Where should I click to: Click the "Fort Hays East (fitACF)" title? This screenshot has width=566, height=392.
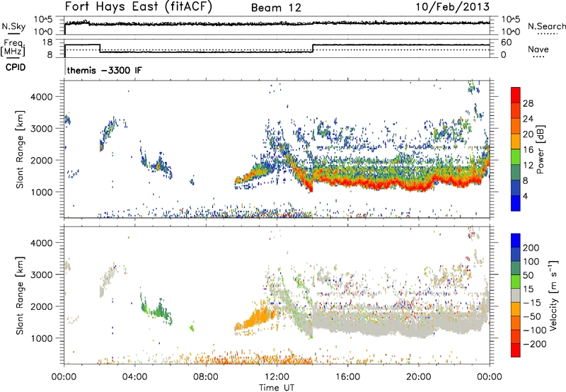138,6
